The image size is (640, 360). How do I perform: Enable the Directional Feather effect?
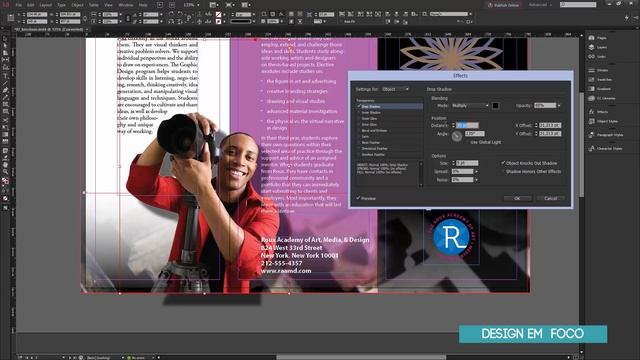coord(359,149)
